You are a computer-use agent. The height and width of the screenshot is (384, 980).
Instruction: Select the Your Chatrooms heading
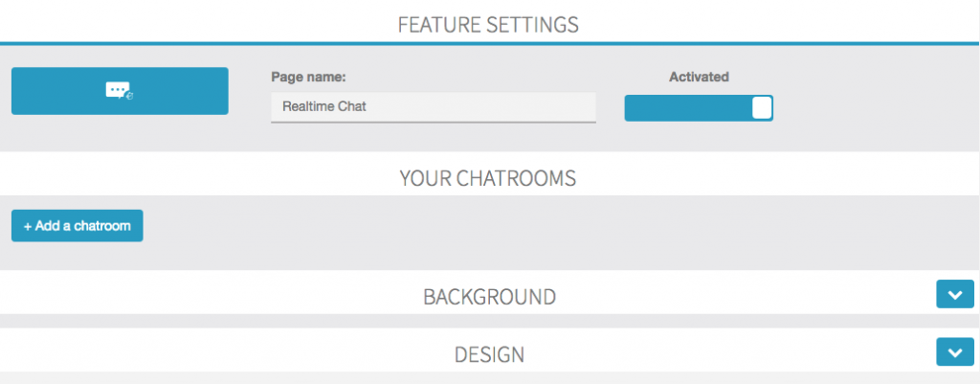tap(488, 178)
